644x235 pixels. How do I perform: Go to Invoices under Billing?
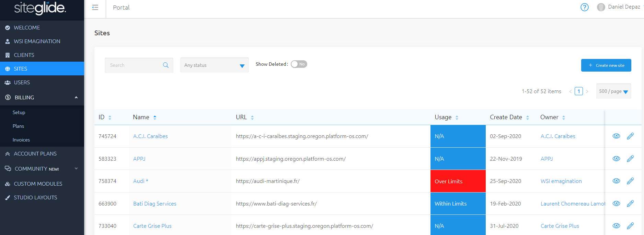21,140
